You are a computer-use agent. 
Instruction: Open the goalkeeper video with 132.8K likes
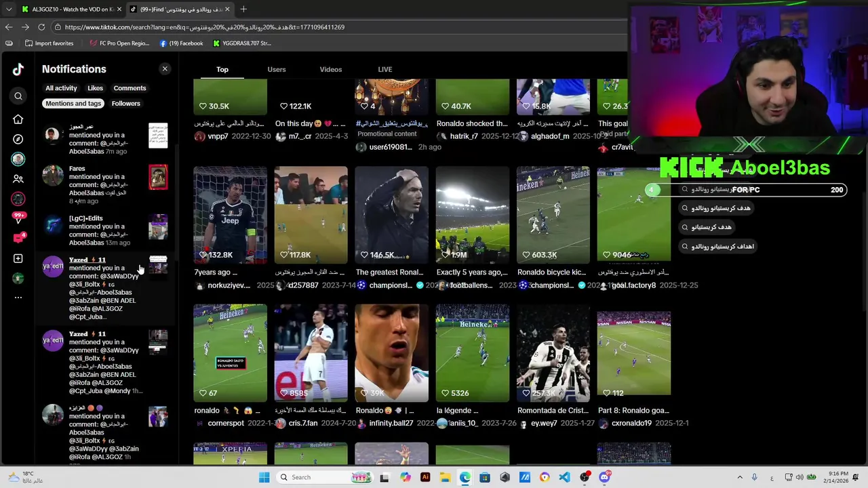(x=230, y=215)
